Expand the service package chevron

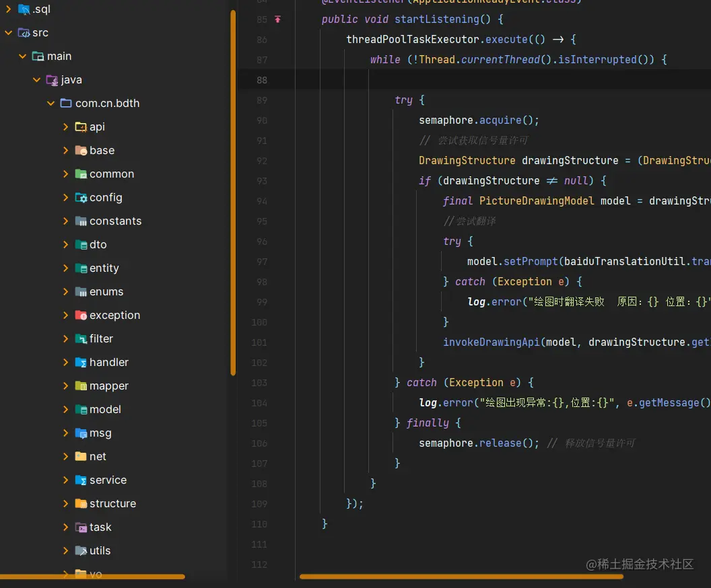point(65,480)
